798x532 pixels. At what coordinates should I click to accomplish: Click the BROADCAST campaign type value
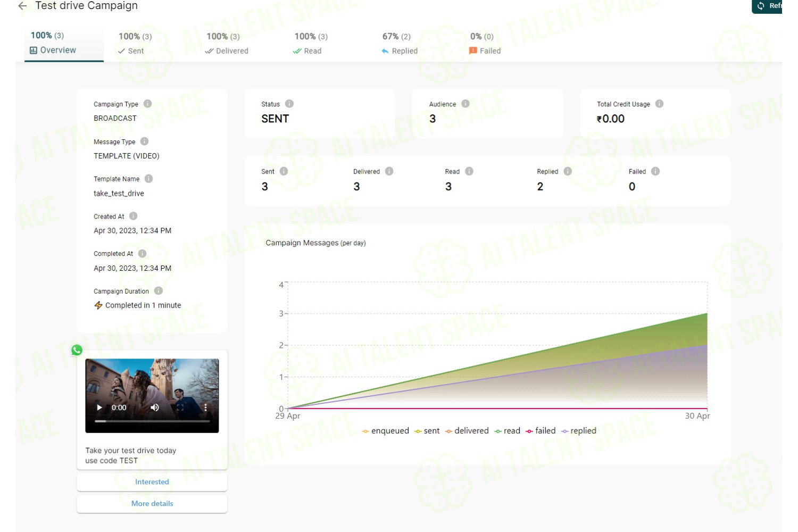[x=115, y=118]
